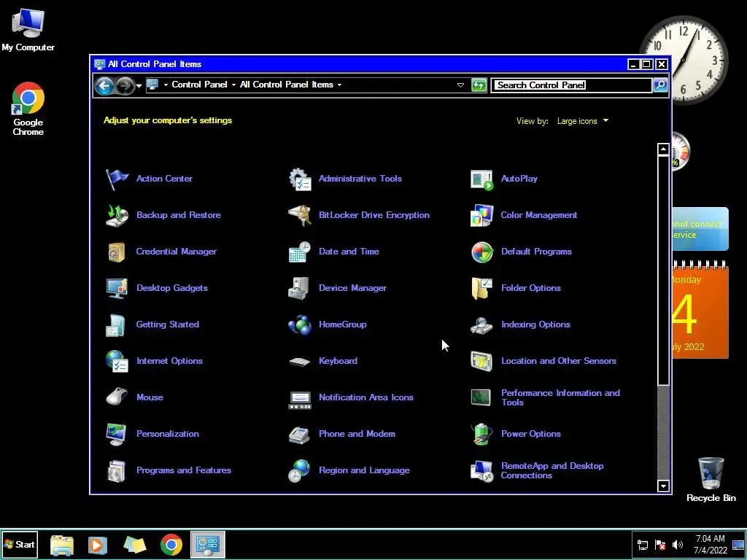This screenshot has width=747, height=560.
Task: Expand the All Control Panel Items breadcrumb arrow
Action: pos(340,85)
